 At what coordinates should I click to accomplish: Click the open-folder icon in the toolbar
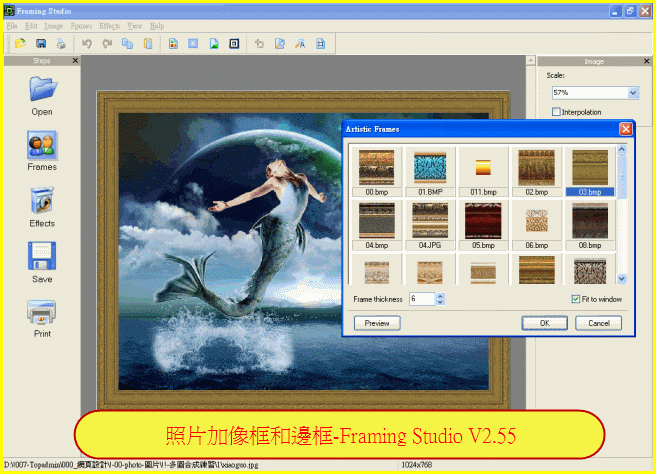coord(21,44)
